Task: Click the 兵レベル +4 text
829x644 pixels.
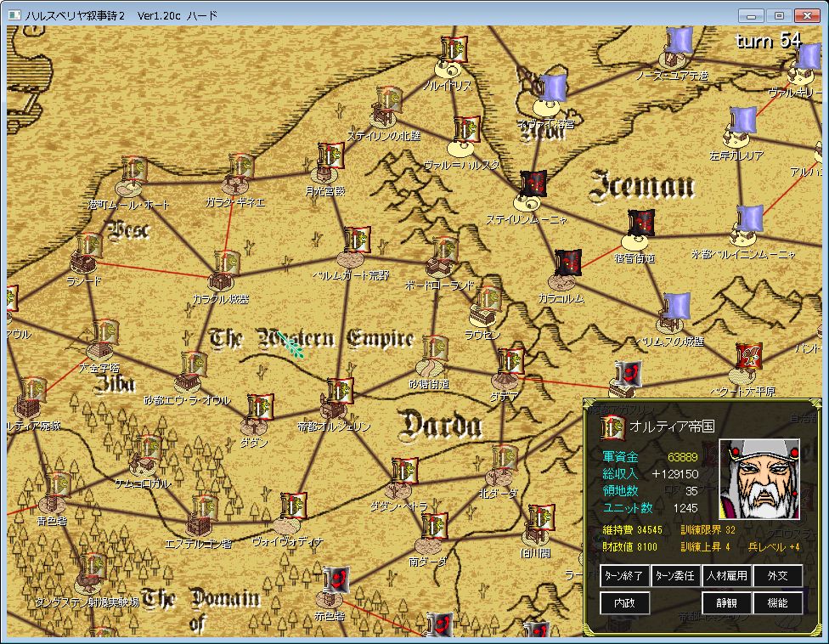Action: 774,546
